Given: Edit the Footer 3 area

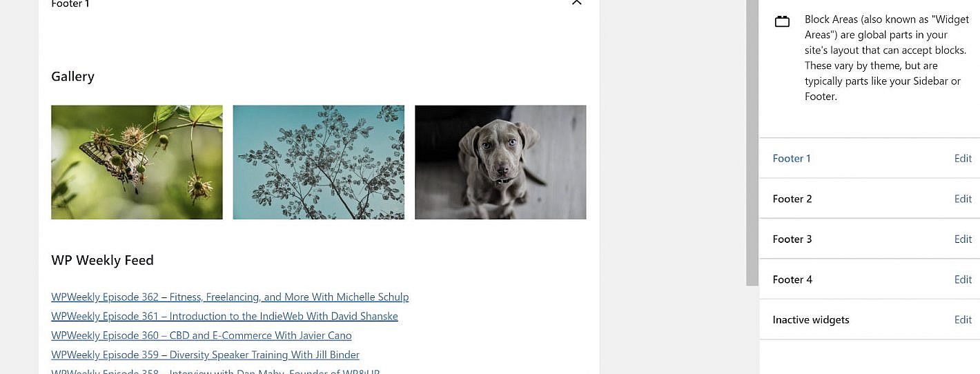Looking at the screenshot, I should click(963, 239).
